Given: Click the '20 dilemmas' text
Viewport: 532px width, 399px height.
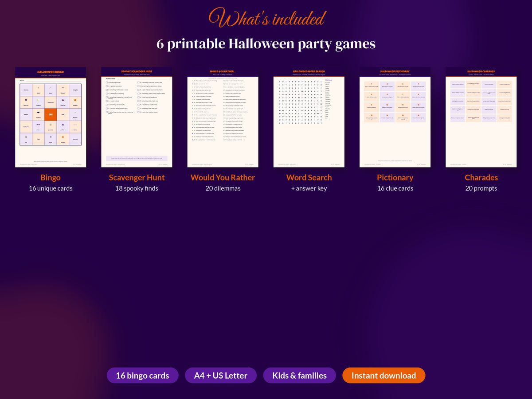Looking at the screenshot, I should [223, 188].
